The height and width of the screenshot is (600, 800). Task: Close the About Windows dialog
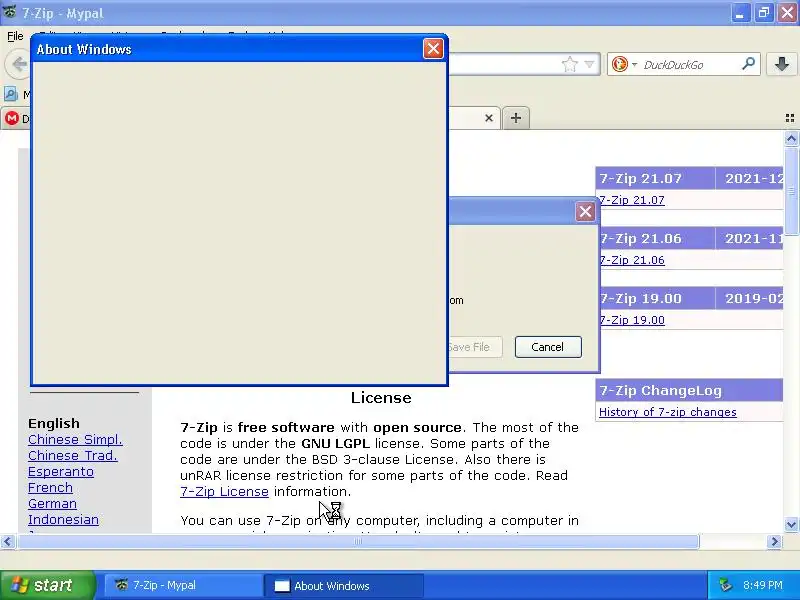click(433, 49)
